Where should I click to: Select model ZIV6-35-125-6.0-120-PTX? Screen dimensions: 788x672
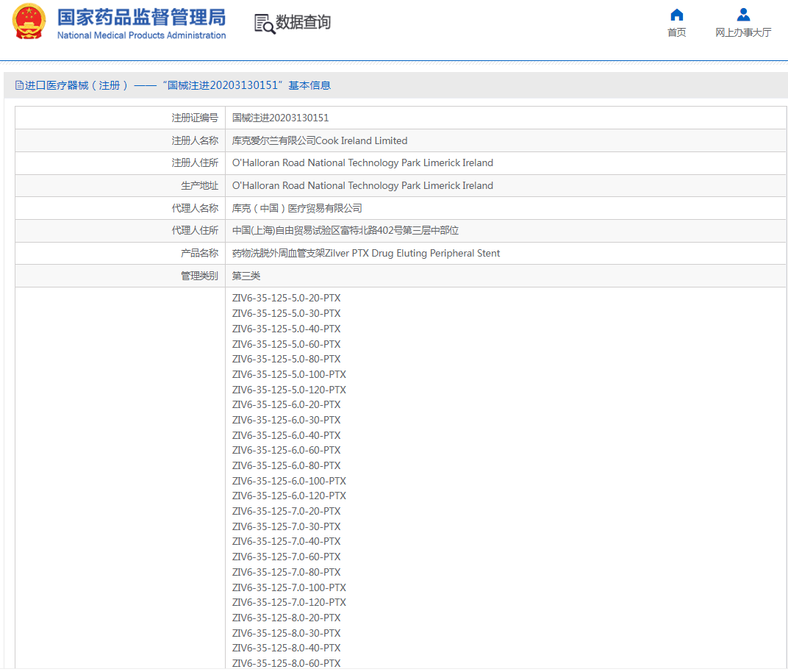click(x=289, y=496)
